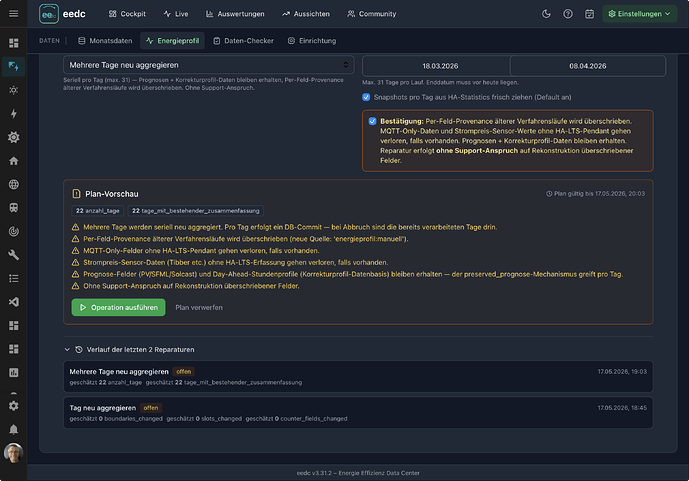Click the lightning bolt sidebar icon

pyautogui.click(x=14, y=114)
